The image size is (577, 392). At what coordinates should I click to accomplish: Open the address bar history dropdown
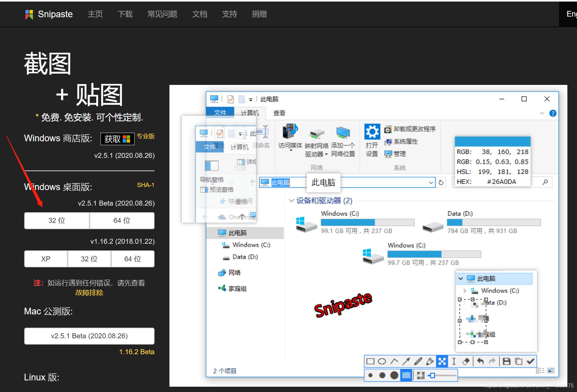pyautogui.click(x=431, y=182)
